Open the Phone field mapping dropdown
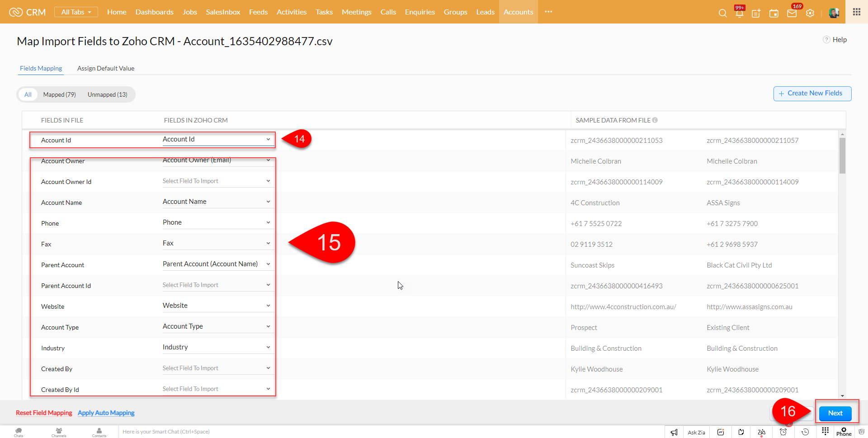The image size is (868, 438). click(x=218, y=223)
